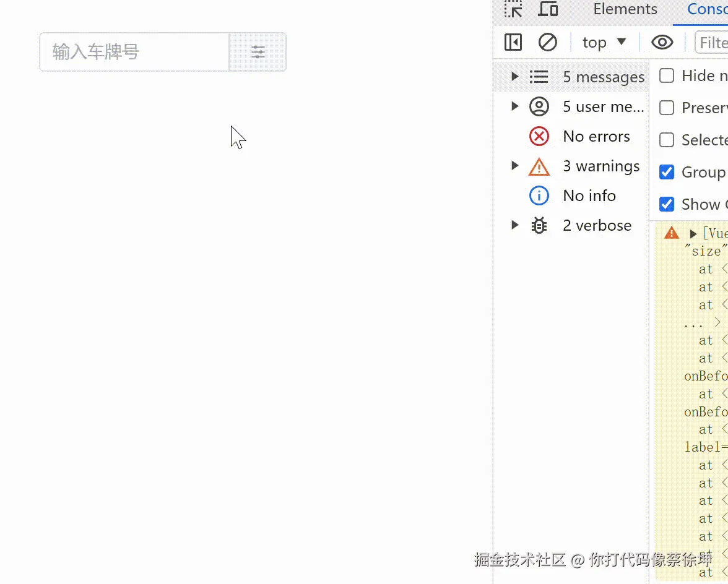Open the top frame context dropdown

click(602, 42)
